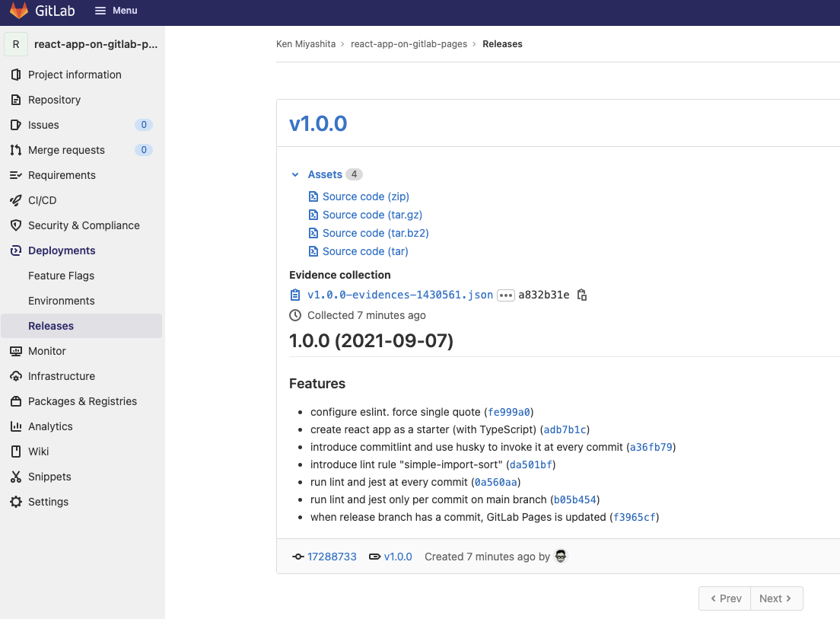Collapse the Assets section

pos(295,174)
